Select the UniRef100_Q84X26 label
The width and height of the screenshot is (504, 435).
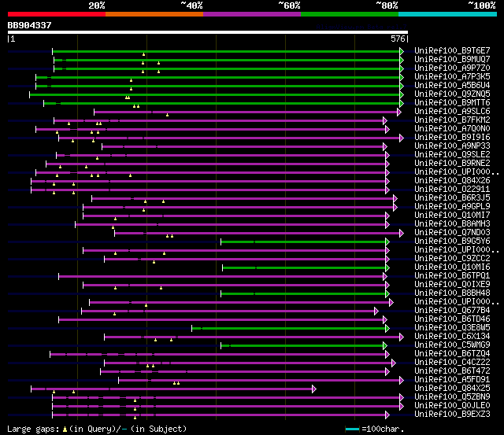point(452,181)
